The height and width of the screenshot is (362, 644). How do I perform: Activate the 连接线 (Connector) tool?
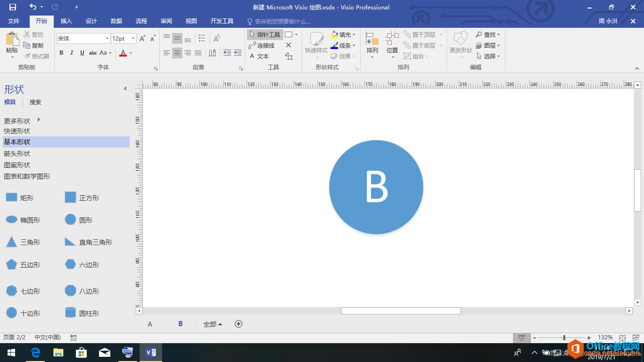(x=263, y=45)
